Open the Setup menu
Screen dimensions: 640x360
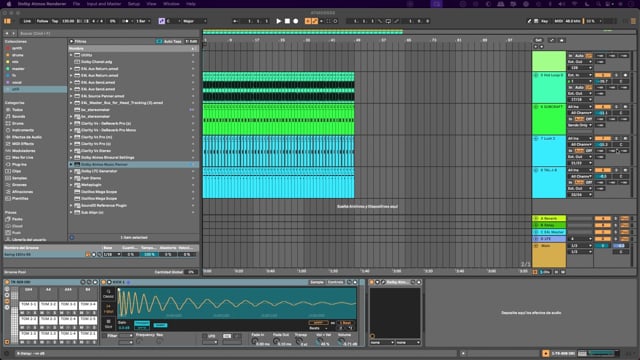tap(134, 4)
